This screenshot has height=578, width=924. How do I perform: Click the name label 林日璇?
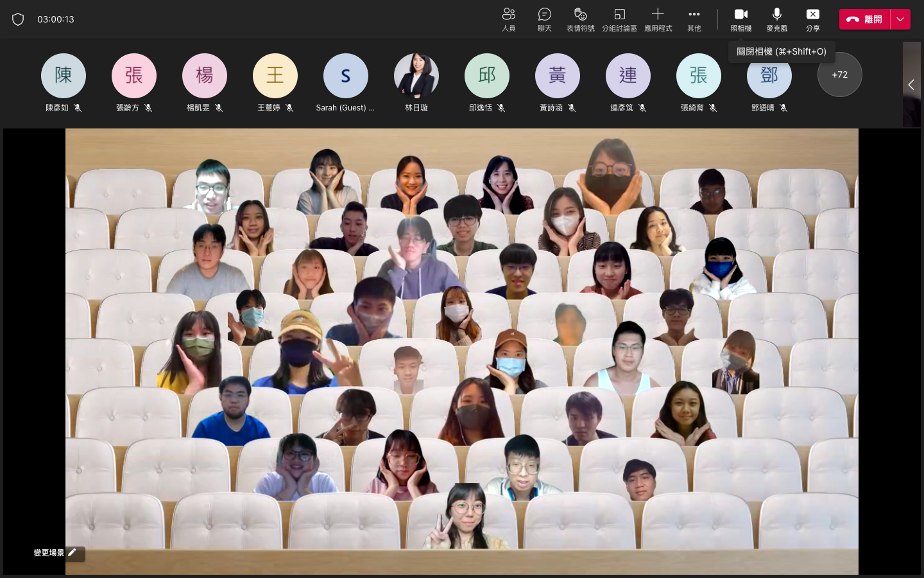click(x=416, y=108)
